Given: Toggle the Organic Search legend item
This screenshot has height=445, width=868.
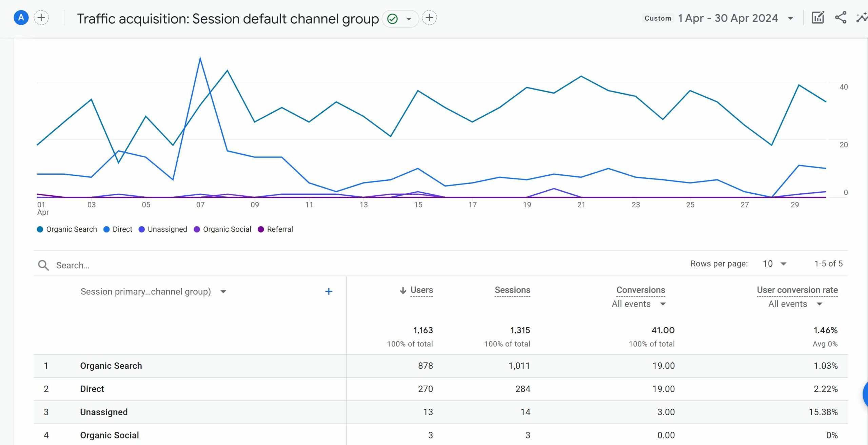Looking at the screenshot, I should [67, 229].
